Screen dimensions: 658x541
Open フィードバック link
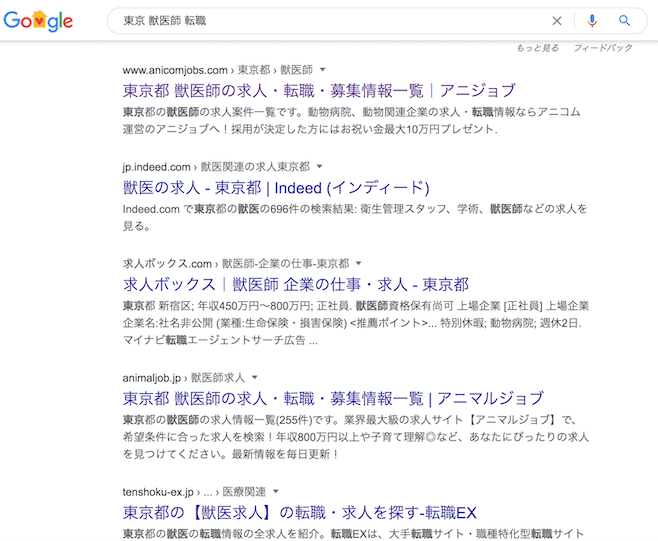coord(603,48)
